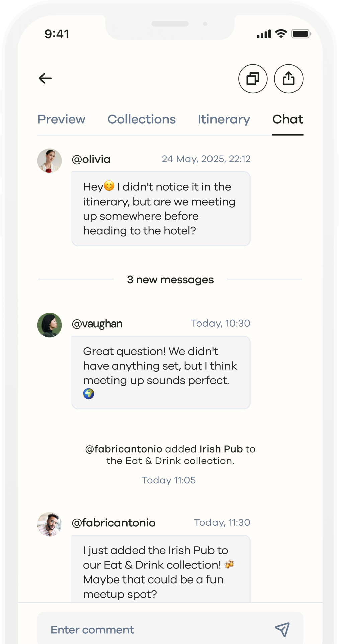Select the Chat tab
The width and height of the screenshot is (339, 644).
(x=287, y=119)
